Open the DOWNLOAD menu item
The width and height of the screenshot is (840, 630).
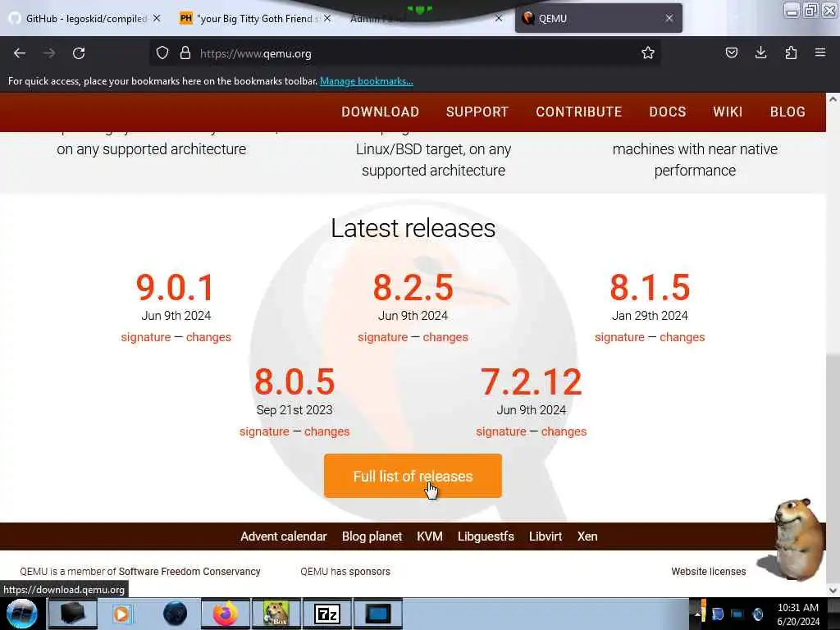(381, 112)
